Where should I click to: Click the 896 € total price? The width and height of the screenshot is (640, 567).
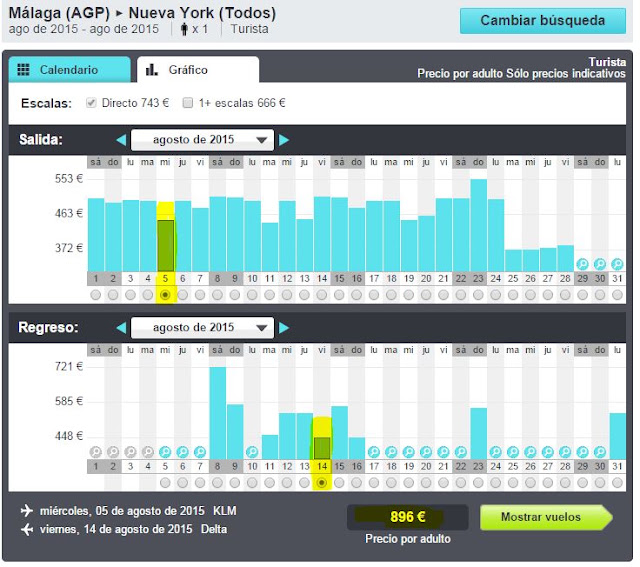coord(408,517)
